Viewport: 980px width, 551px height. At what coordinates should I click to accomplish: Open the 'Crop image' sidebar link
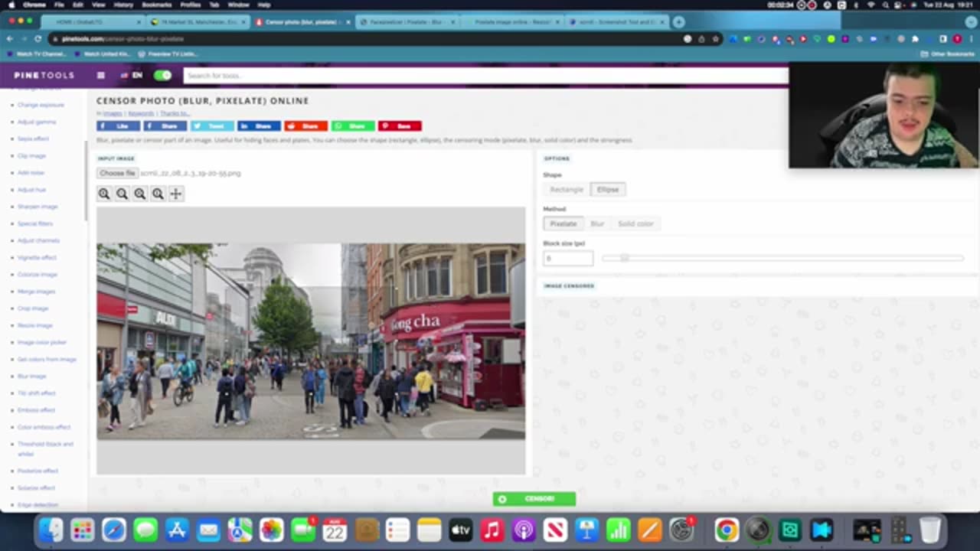[33, 308]
